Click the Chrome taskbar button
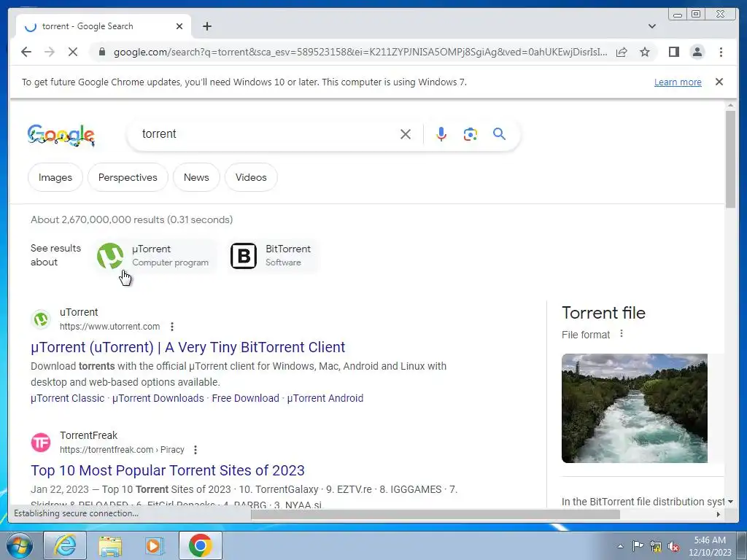 (x=201, y=545)
